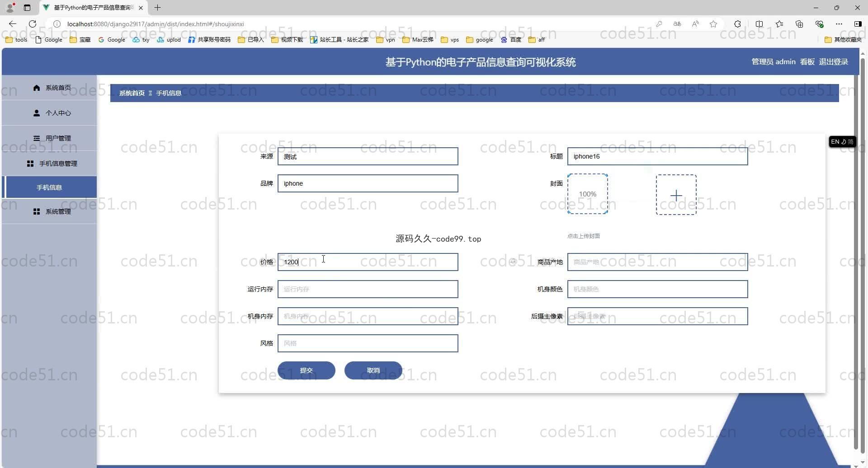Add page to favorites star icon
Image resolution: width=868 pixels, height=468 pixels.
tap(713, 24)
